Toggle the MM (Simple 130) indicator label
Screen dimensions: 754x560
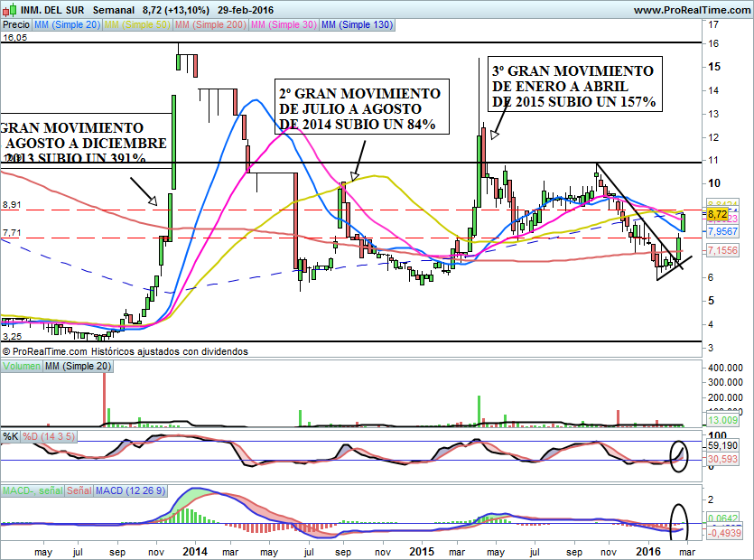coord(357,25)
